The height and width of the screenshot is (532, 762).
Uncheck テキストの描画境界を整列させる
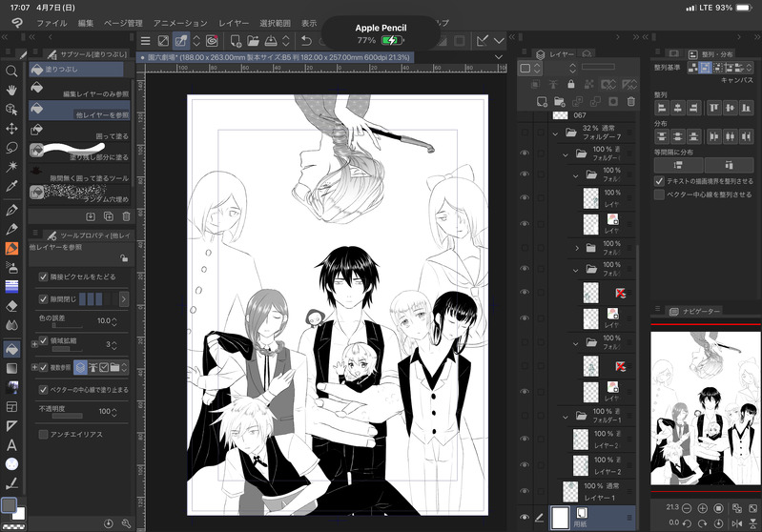(659, 181)
